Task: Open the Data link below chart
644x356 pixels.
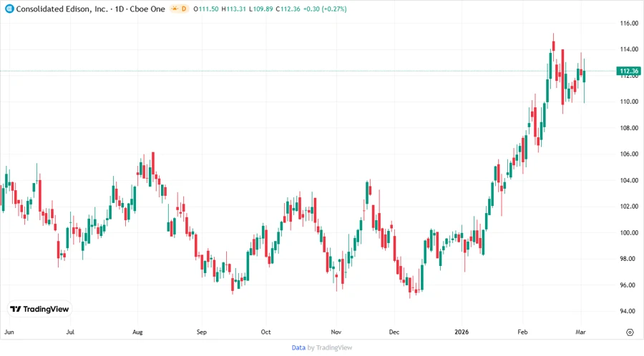Action: click(298, 348)
